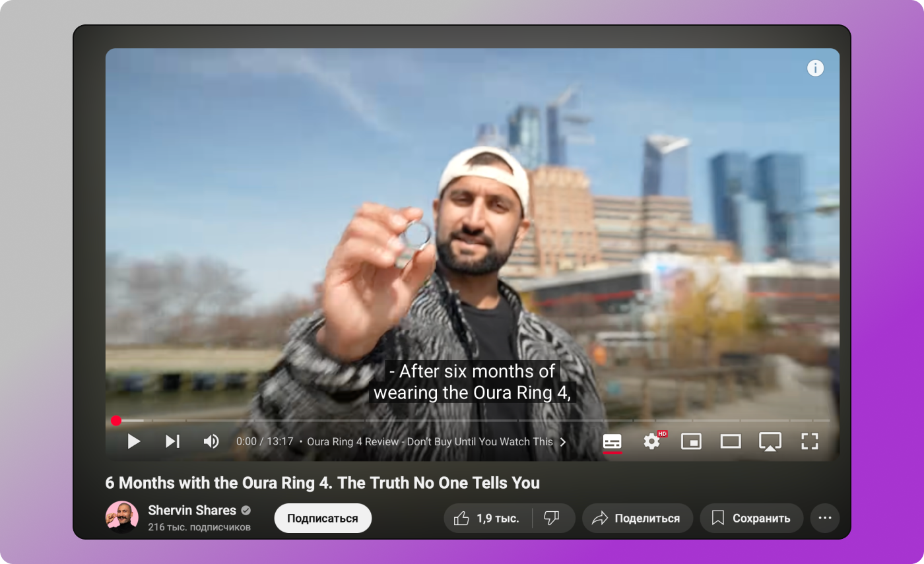This screenshot has width=924, height=564.
Task: Click the red progress bar scrubber
Action: 116,421
